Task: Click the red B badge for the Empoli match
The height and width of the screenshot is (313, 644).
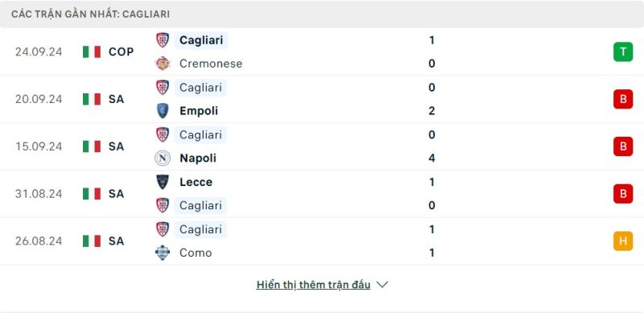Action: pos(623,99)
